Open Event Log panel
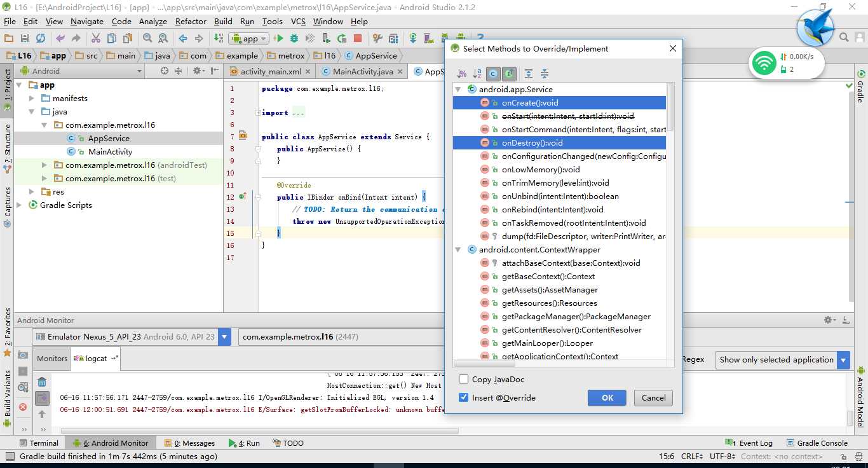This screenshot has height=468, width=868. point(749,443)
